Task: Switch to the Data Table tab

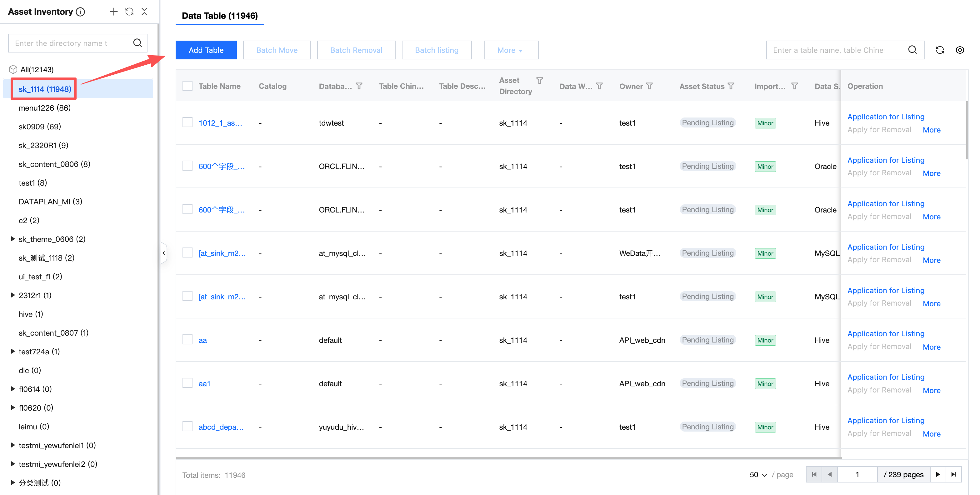Action: [219, 16]
